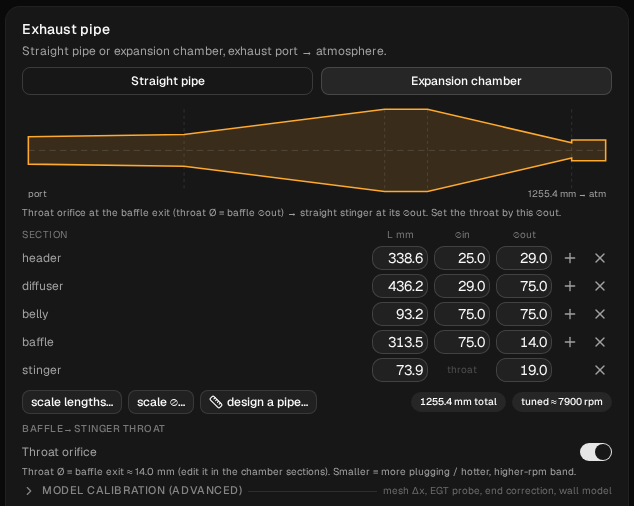This screenshot has width=634, height=506.
Task: Edit the stinger outlet diameter 19.0
Action: [524, 370]
